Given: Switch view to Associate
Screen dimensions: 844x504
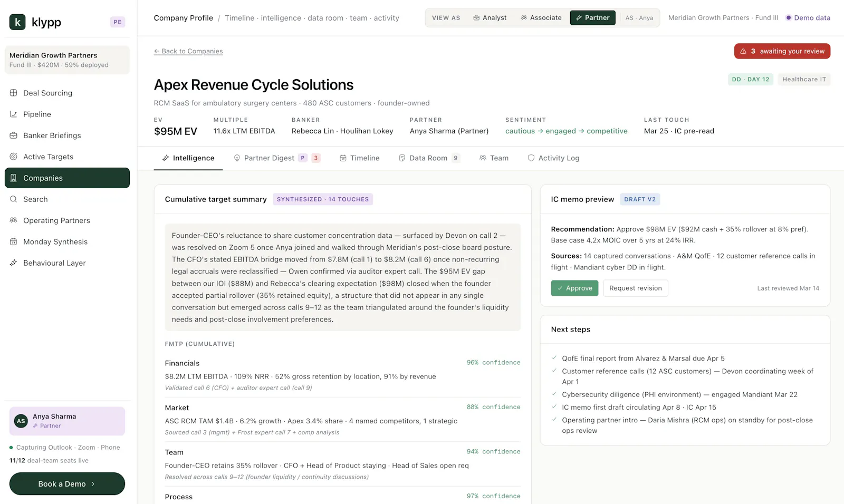Looking at the screenshot, I should coord(541,18).
